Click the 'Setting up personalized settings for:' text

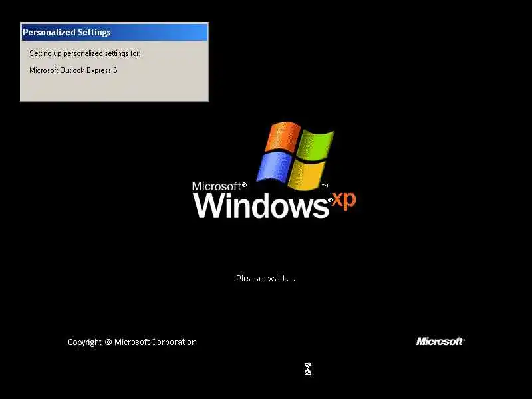84,53
